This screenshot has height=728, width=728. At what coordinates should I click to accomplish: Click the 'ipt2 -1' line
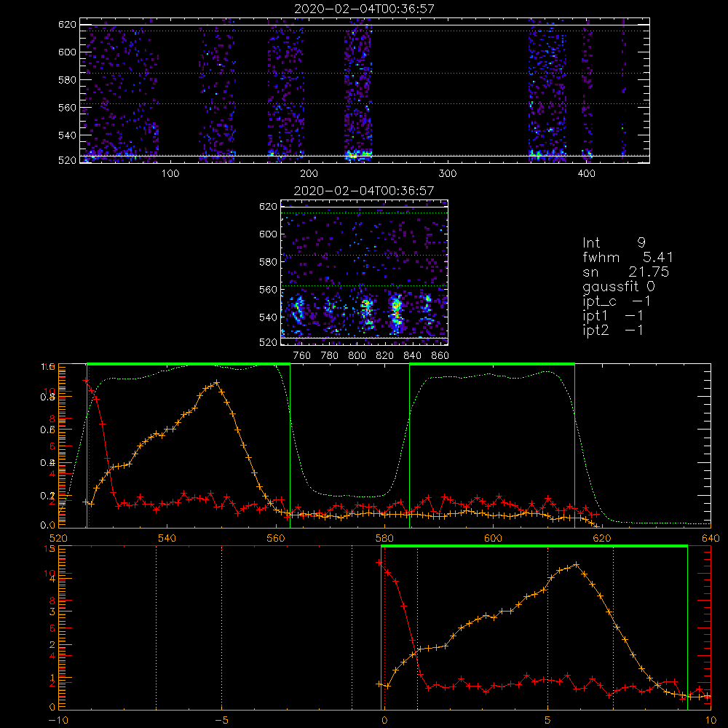point(613,330)
